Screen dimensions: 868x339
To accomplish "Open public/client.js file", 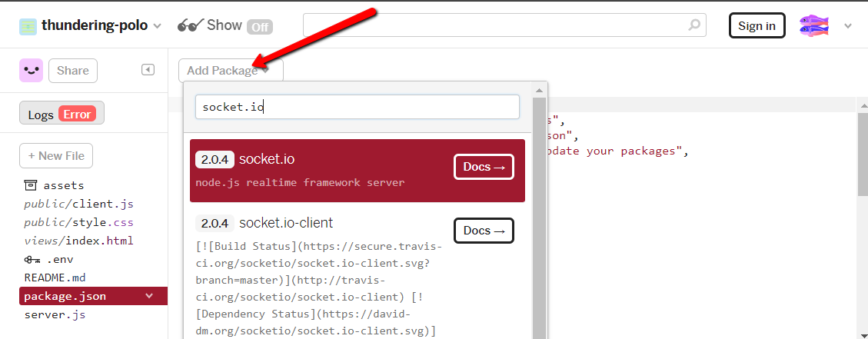I will click(x=78, y=204).
